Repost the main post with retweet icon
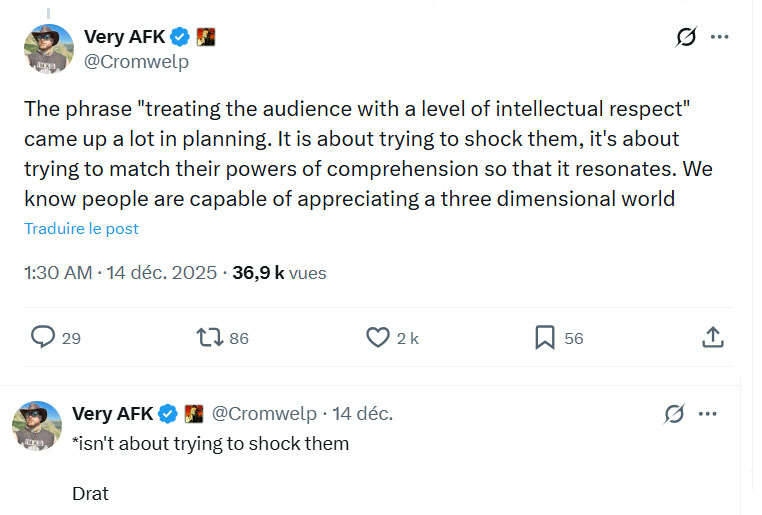The width and height of the screenshot is (762, 515). point(210,338)
